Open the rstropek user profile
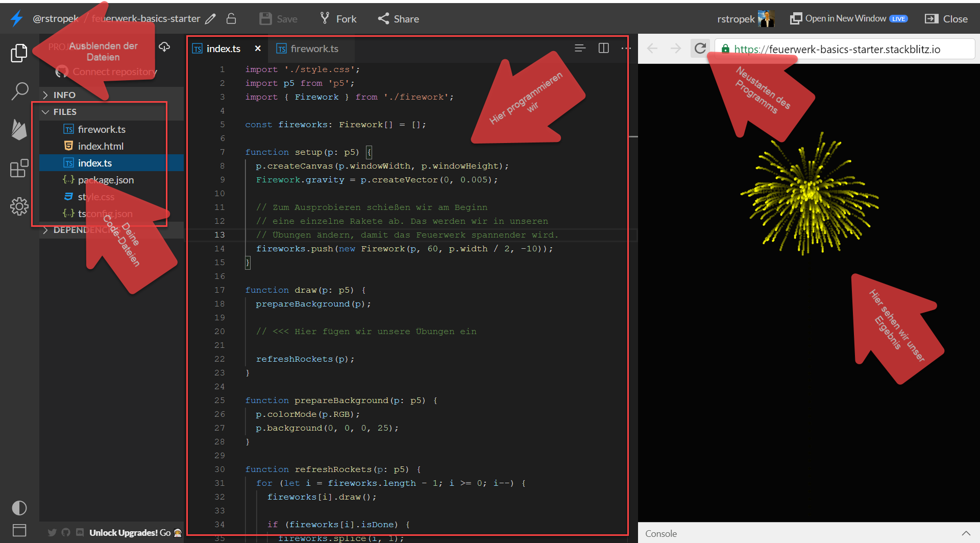 (745, 19)
